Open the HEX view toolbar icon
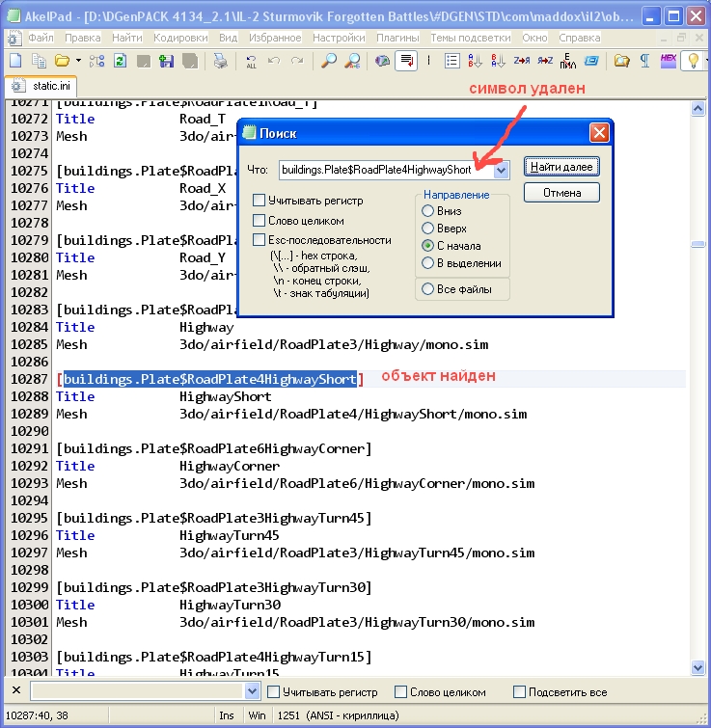This screenshot has height=728, width=711. pos(669,61)
